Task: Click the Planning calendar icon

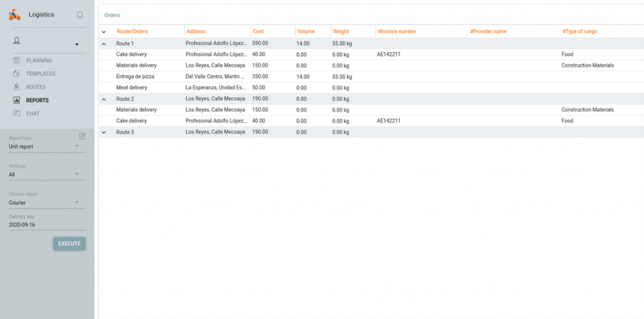Action: point(16,60)
